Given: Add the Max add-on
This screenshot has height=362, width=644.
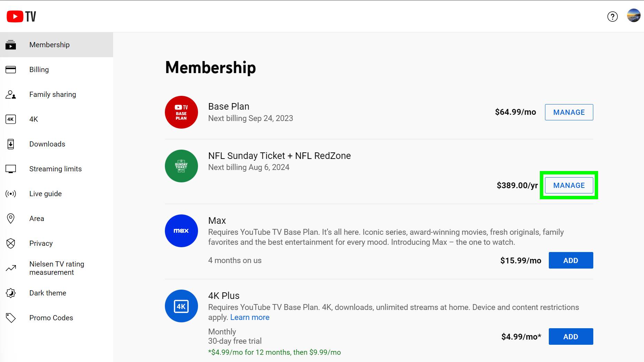Looking at the screenshot, I should pos(571,261).
